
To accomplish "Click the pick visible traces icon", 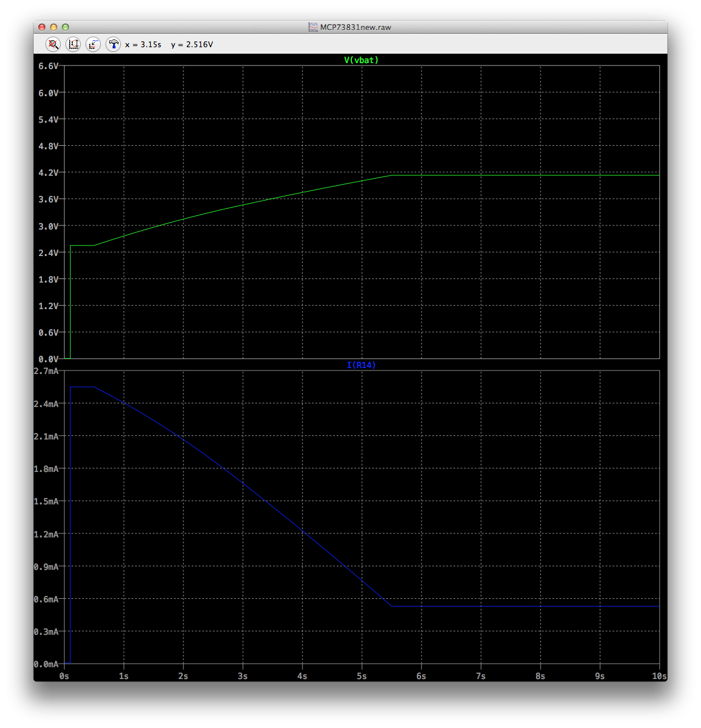I will (x=93, y=44).
